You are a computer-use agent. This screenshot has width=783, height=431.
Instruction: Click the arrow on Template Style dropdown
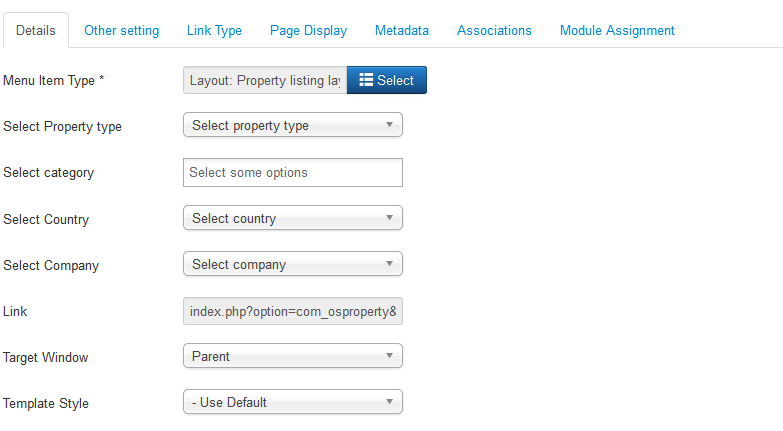390,402
